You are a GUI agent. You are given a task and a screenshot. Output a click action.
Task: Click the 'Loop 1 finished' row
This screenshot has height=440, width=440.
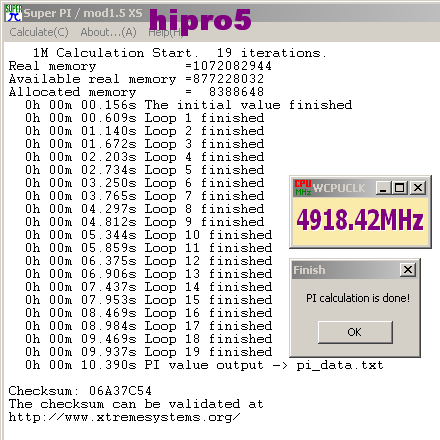coord(145,118)
